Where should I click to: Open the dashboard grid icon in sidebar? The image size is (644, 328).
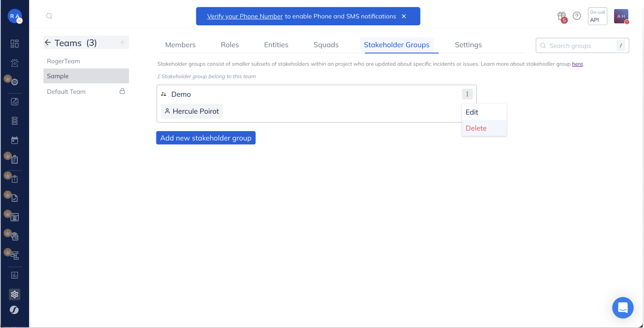tap(14, 44)
